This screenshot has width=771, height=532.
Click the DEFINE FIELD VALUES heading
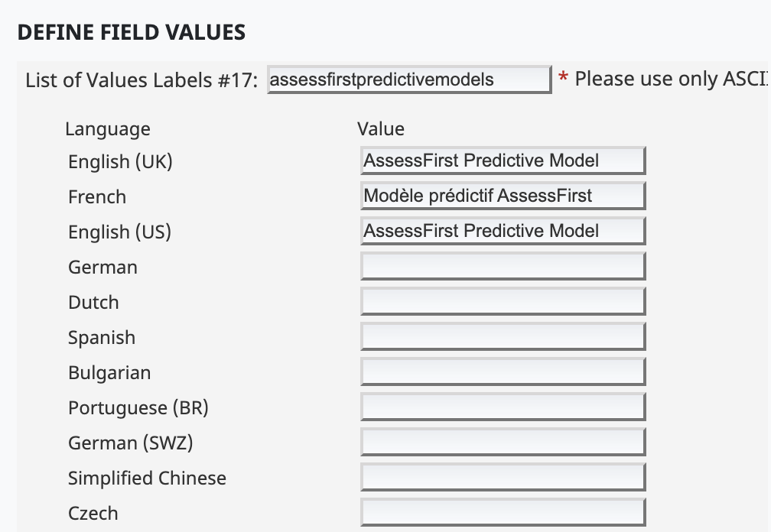pos(131,32)
